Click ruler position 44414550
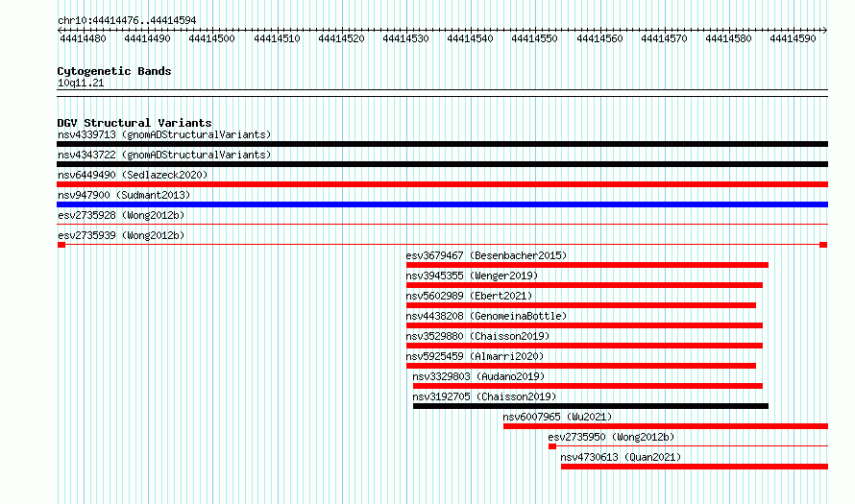Image resolution: width=855 pixels, height=504 pixels. (534, 38)
